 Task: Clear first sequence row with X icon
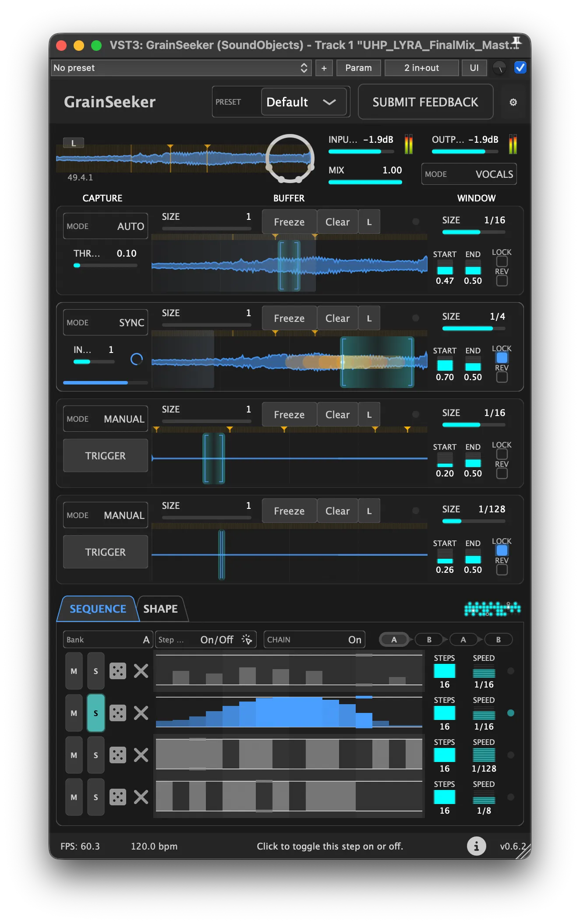(x=141, y=671)
